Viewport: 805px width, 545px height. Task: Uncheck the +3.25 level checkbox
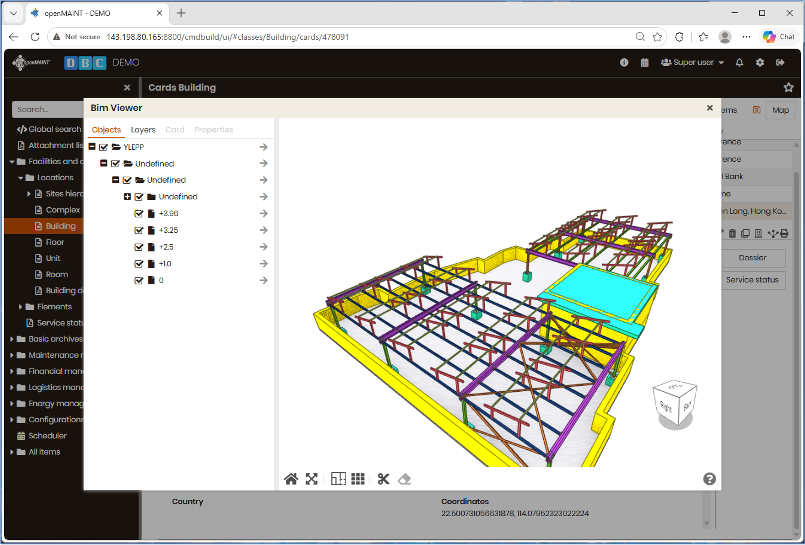point(139,230)
